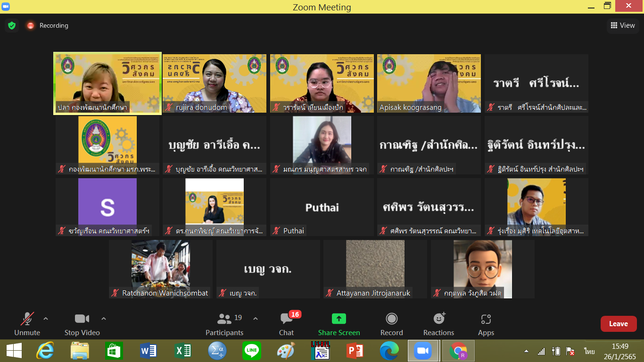Open Microsoft Excel from taskbar

tap(183, 351)
